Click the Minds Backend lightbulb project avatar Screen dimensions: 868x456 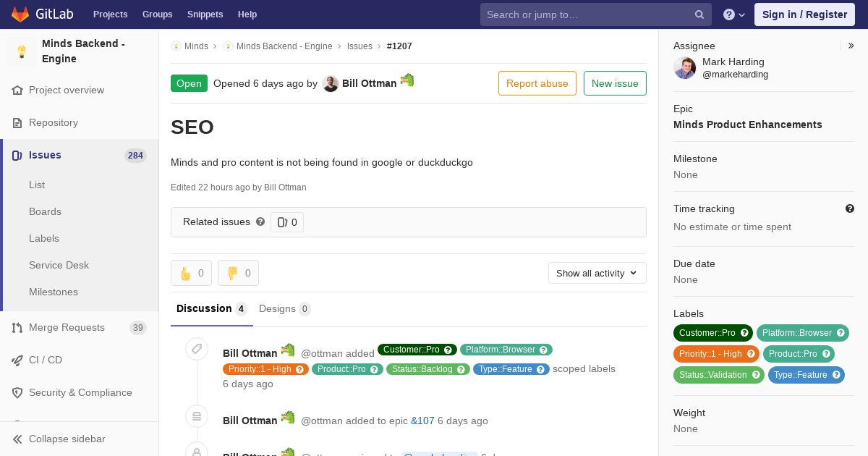tap(22, 51)
